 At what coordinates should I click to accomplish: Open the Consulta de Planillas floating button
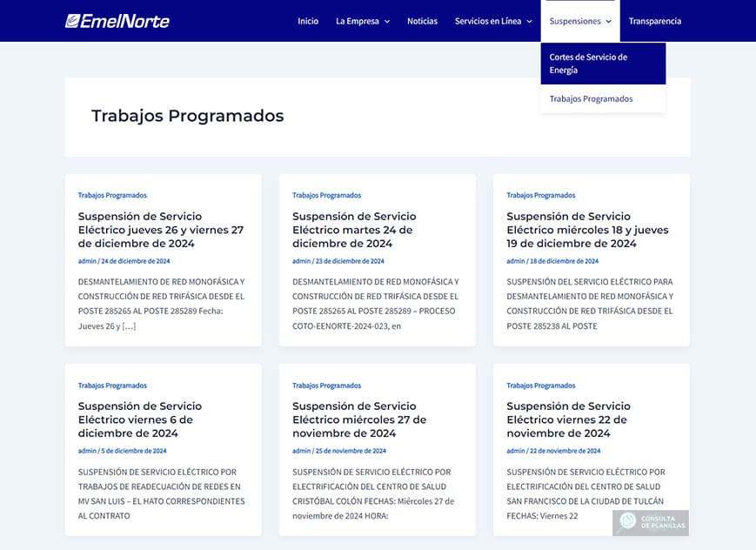[x=652, y=523]
